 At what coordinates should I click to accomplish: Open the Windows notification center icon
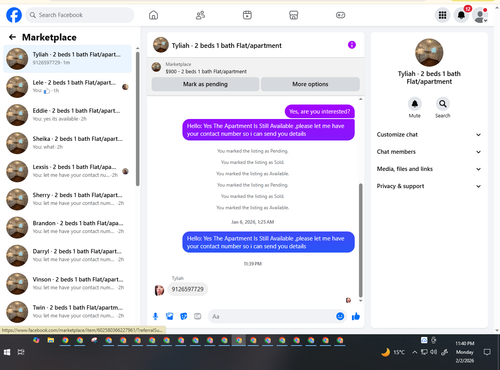(x=487, y=352)
